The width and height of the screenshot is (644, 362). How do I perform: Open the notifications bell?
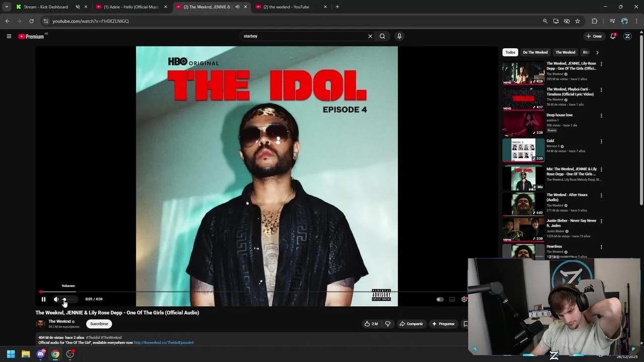pos(613,36)
